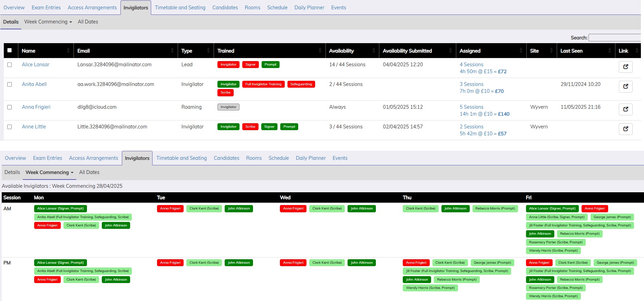Click red Anna Frigieri tag in Monday AM
Viewport: 644px width, 301px height.
coord(47,225)
